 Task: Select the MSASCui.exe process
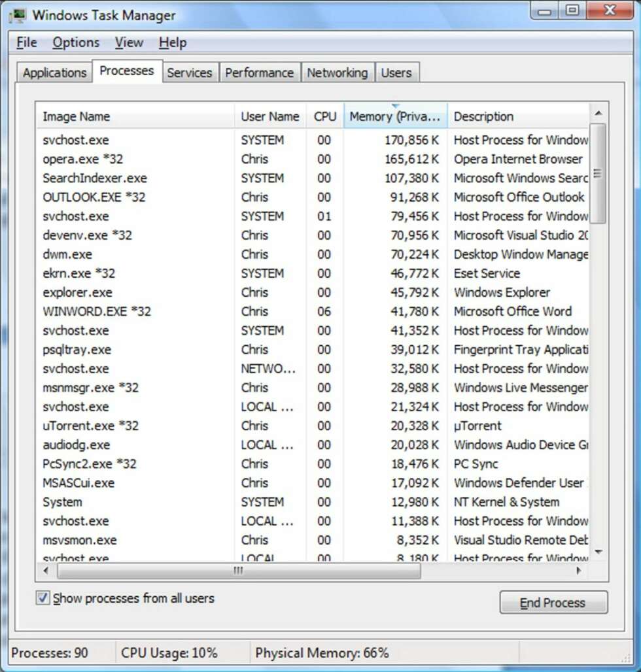tap(312, 483)
